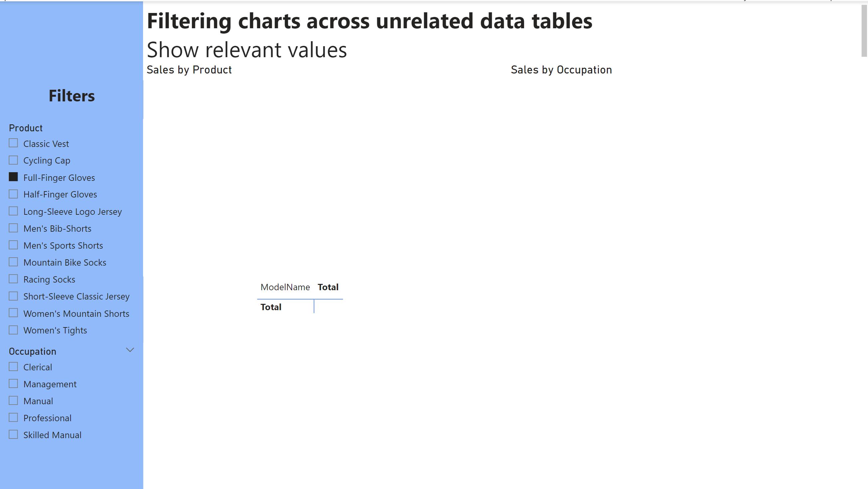Check the Classic Vest checkbox
868x489 pixels.
(13, 143)
